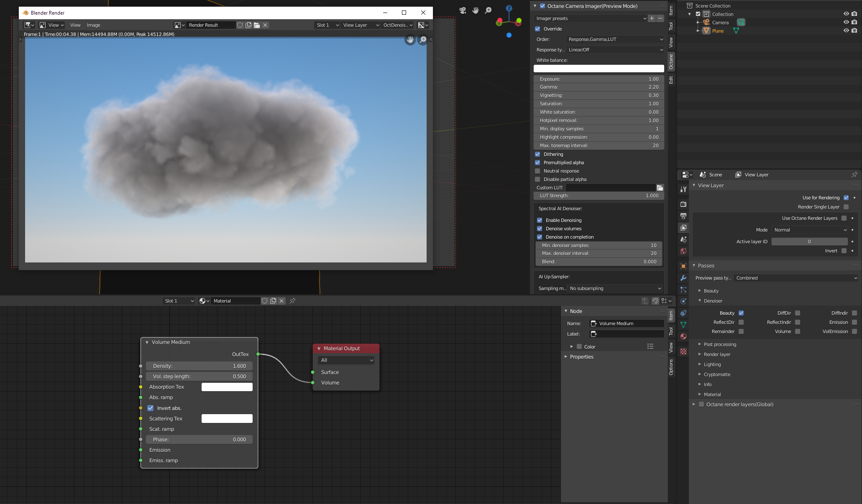The image size is (862, 504).
Task: Open the World properties globe icon
Action: pos(683,251)
